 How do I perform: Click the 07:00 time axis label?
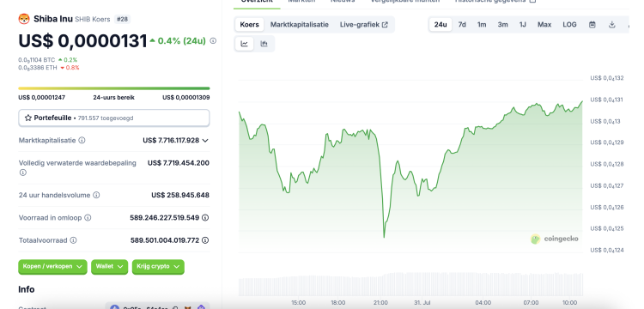(x=532, y=303)
